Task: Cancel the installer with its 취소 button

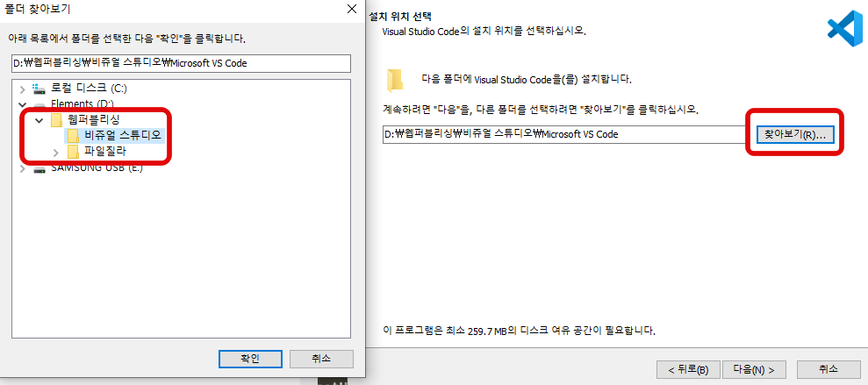Action: click(x=829, y=369)
